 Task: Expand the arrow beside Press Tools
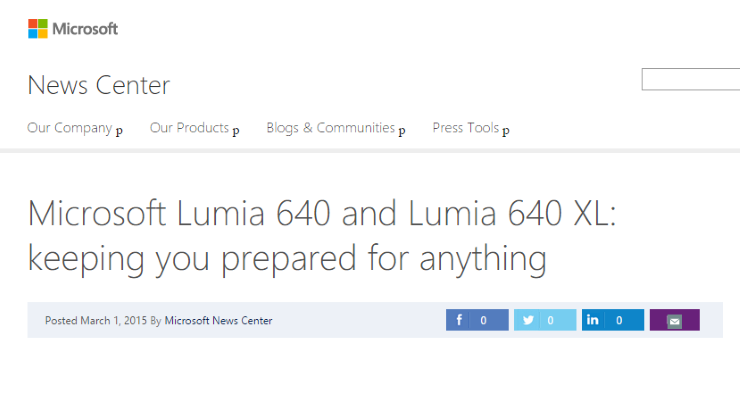(506, 130)
